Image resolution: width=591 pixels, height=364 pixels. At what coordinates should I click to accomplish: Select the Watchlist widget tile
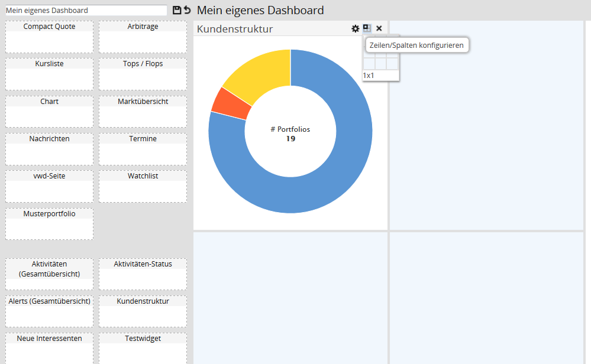pyautogui.click(x=143, y=186)
